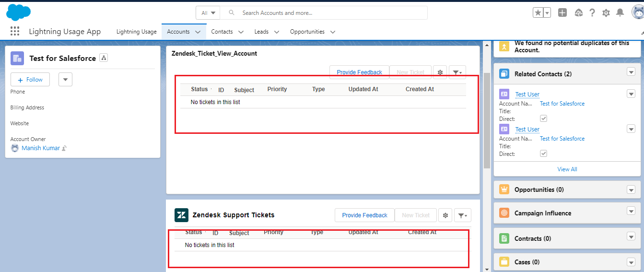
Task: Open the Notifications bell
Action: coord(620,13)
